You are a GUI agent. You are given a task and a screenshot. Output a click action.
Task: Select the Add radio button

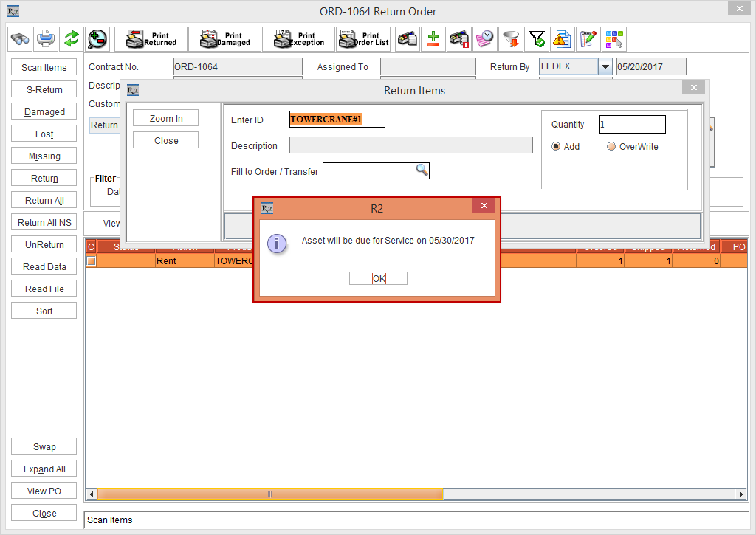[556, 147]
